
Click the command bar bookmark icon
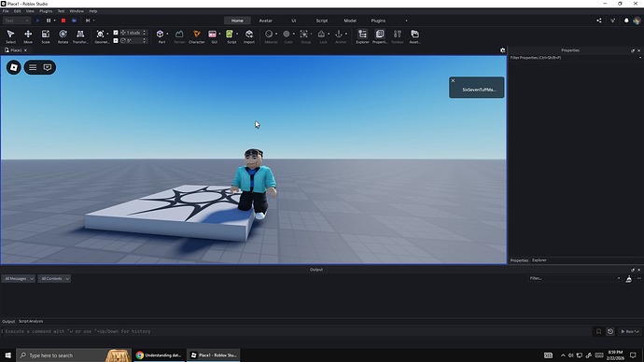point(598,331)
